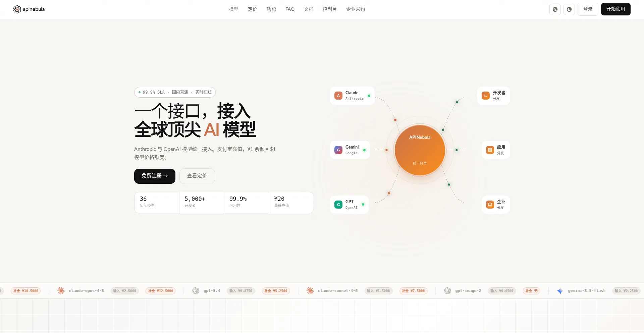Image resolution: width=644 pixels, height=333 pixels.
Task: Click the claude-sonnet-4-6 model name
Action: point(338,291)
